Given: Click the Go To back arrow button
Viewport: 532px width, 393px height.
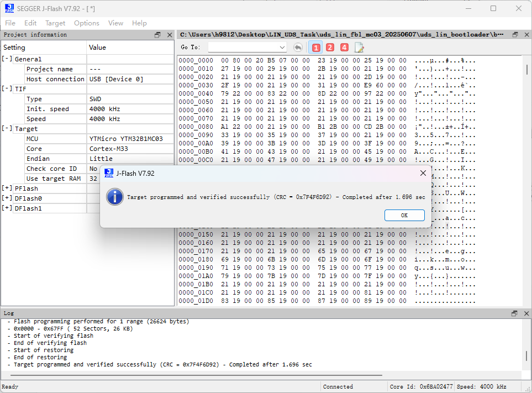Looking at the screenshot, I should click(298, 48).
